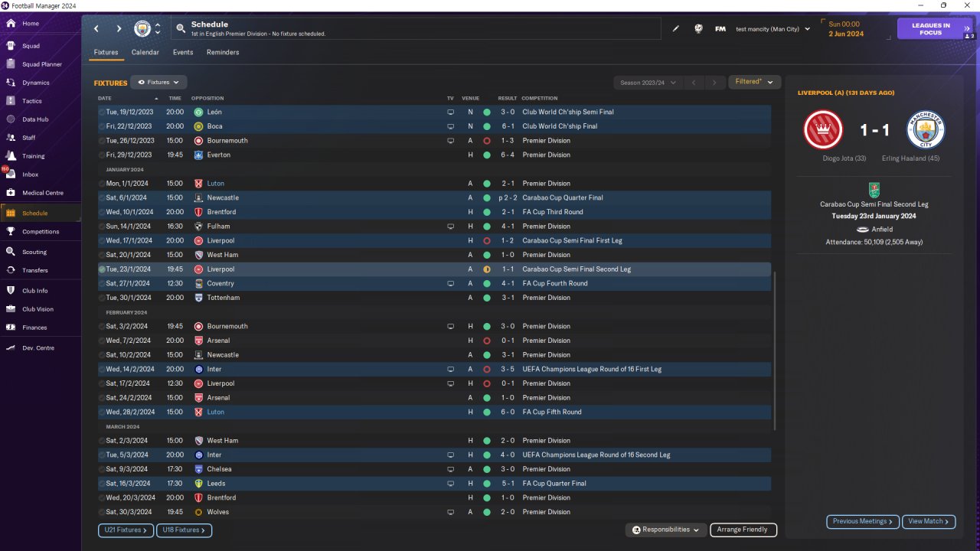Click the football icon beside the pencil
This screenshot has width=980, height=551.
(x=698, y=29)
